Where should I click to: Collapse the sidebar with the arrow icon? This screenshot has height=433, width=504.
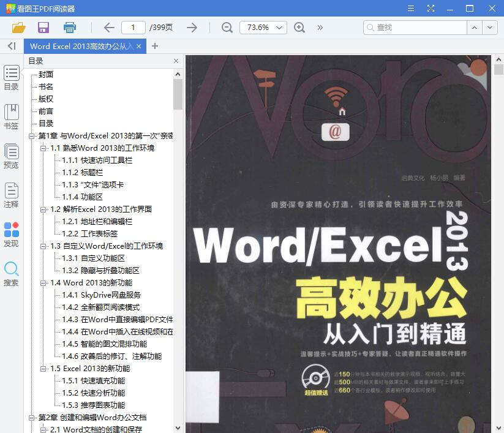12,46
